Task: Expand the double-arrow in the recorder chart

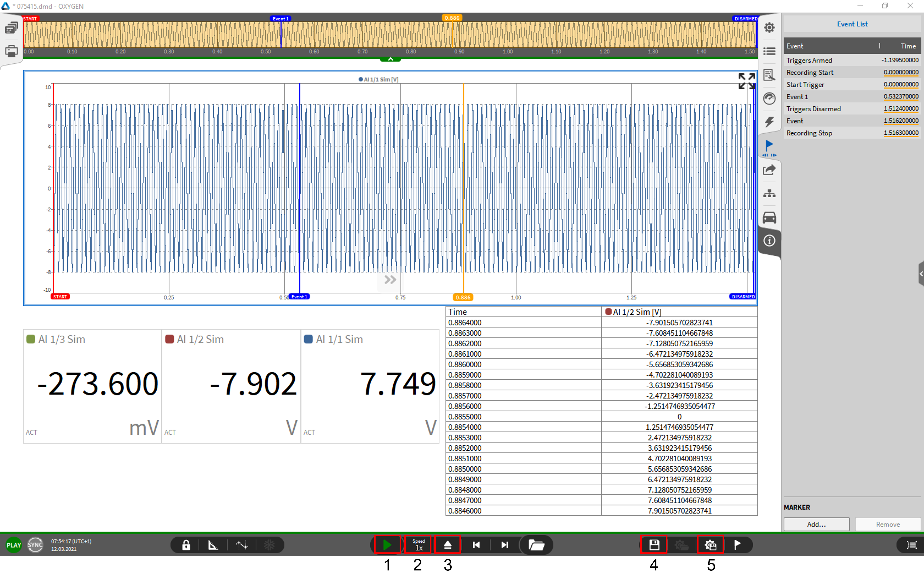Action: click(390, 279)
